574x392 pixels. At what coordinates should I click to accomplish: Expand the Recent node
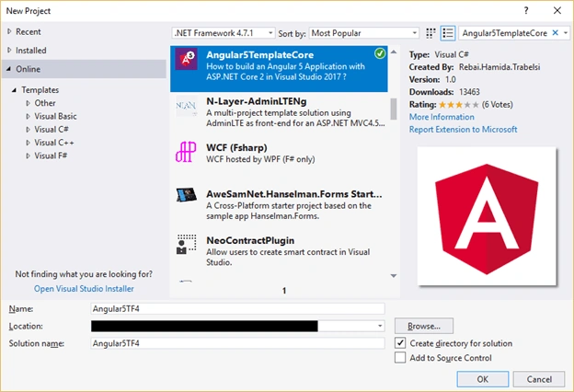click(x=9, y=32)
